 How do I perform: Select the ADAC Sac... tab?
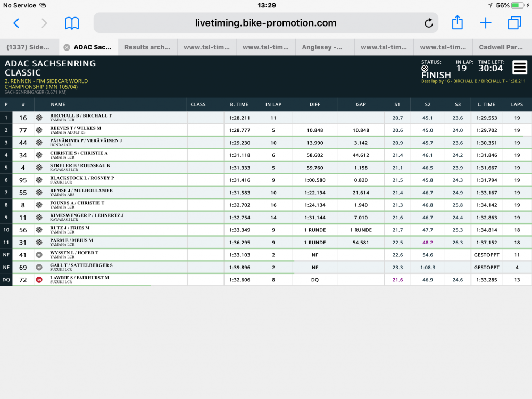(89, 47)
